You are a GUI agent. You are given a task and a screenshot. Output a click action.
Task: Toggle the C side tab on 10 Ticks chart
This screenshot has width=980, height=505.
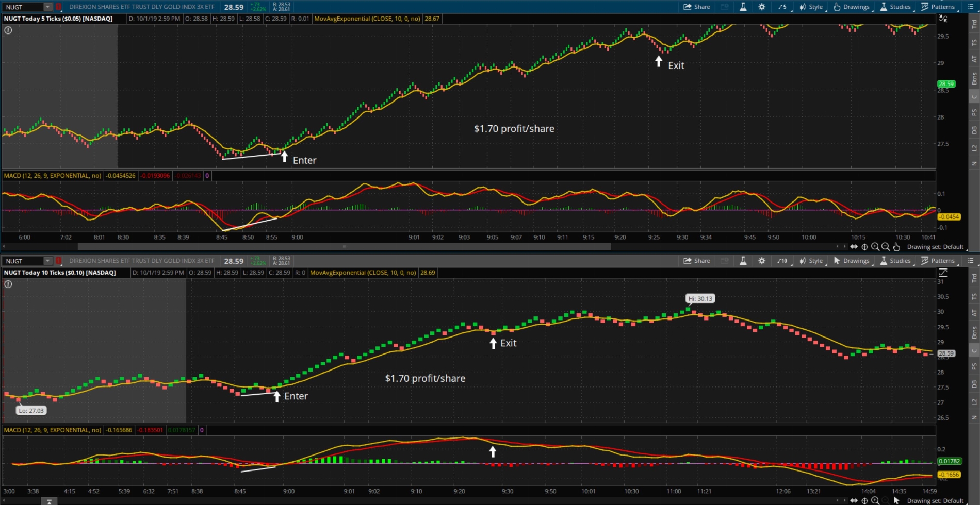pos(974,351)
